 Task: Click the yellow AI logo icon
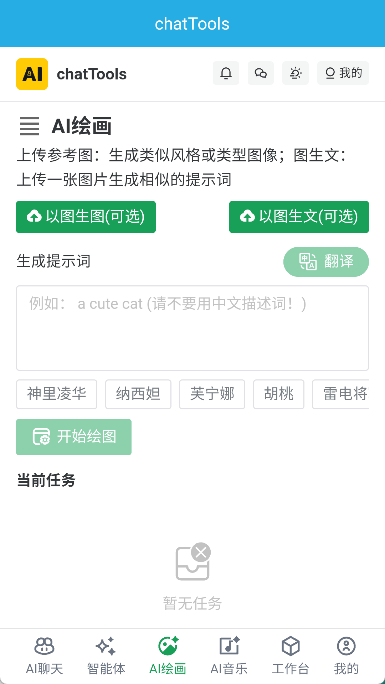coord(32,74)
